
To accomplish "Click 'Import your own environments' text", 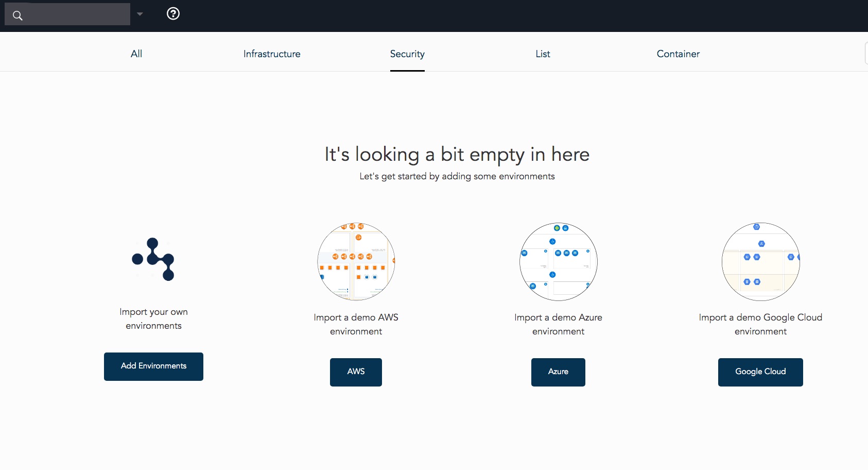I will point(153,318).
